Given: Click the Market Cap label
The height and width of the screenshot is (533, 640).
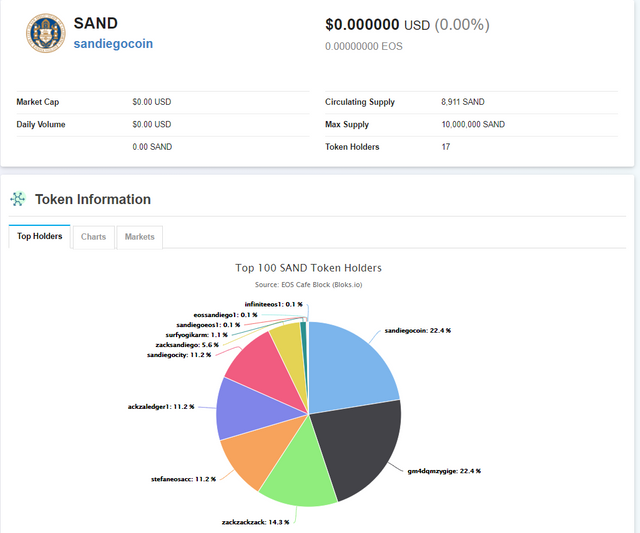Looking at the screenshot, I should tap(38, 102).
